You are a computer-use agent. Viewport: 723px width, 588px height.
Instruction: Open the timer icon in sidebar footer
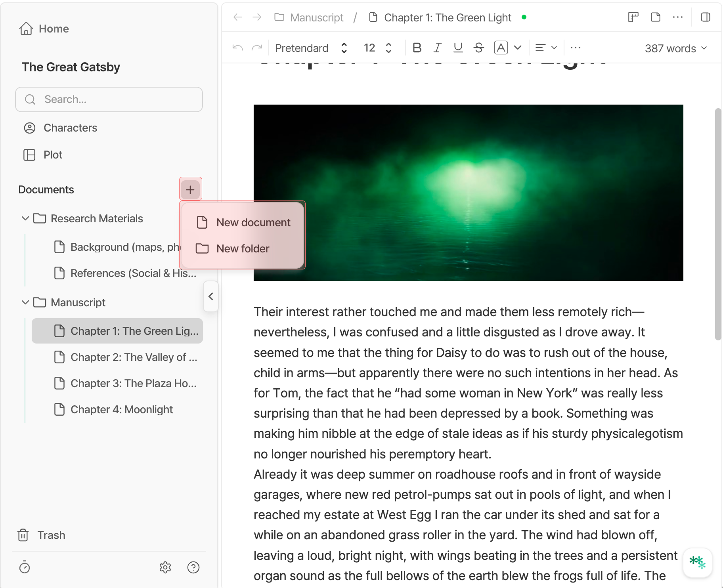point(25,567)
